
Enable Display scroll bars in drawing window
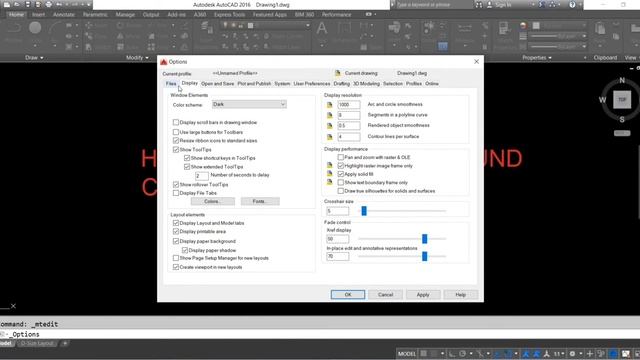click(176, 122)
